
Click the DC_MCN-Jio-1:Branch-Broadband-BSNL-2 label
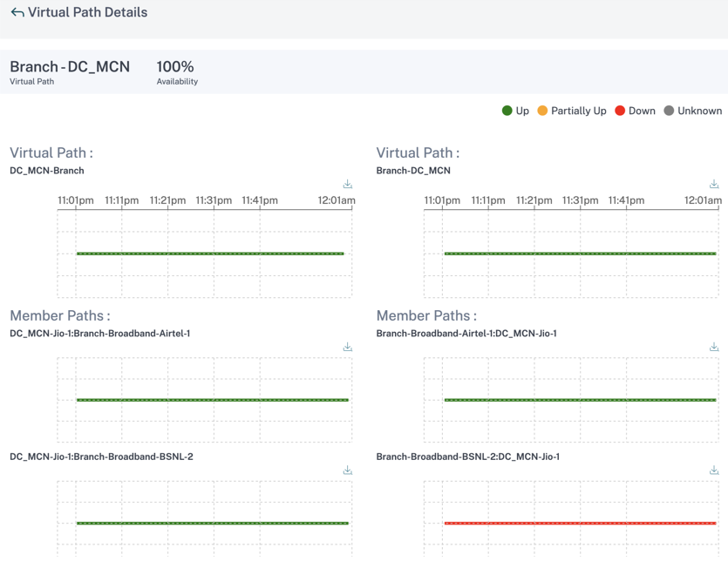[101, 456]
